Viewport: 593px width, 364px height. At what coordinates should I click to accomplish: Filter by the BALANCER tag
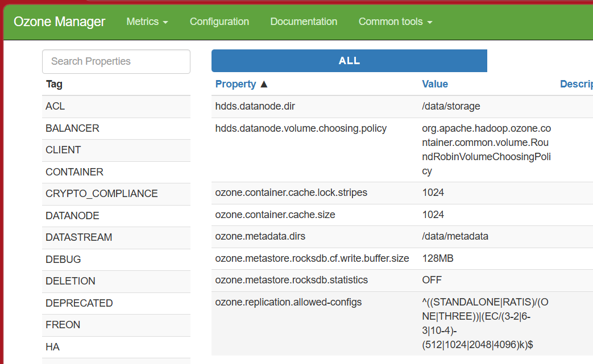(x=116, y=128)
